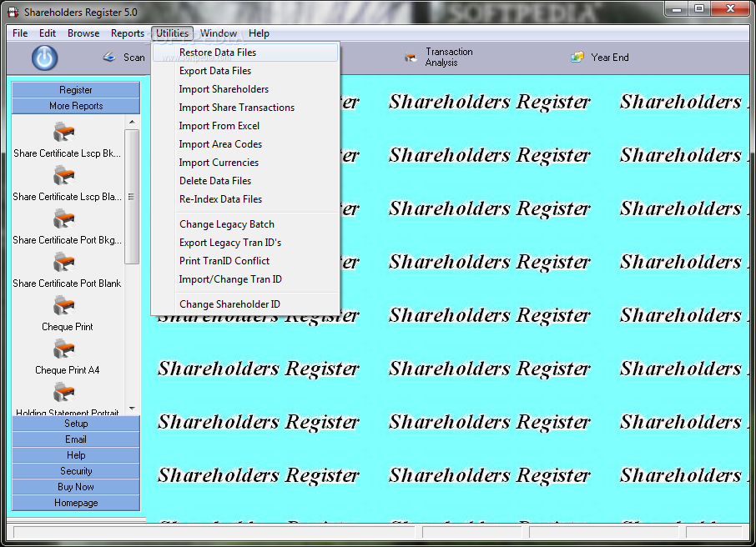Viewport: 756px width, 547px height.
Task: Click the Scan scanner icon
Action: (109, 57)
